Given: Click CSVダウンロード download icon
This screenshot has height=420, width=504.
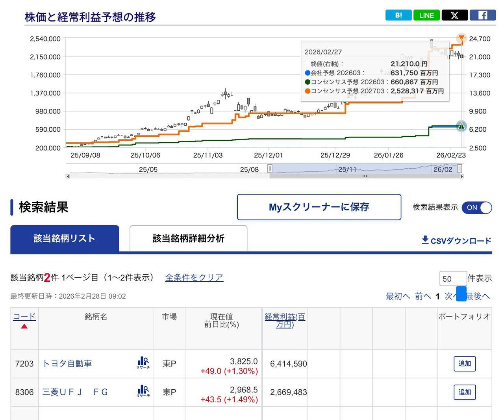Looking at the screenshot, I should (x=425, y=240).
